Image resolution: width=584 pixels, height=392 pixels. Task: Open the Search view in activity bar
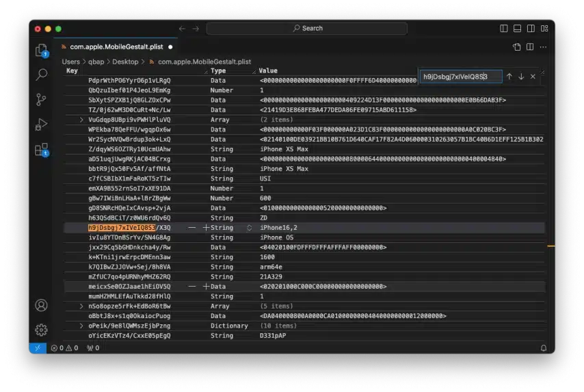41,75
